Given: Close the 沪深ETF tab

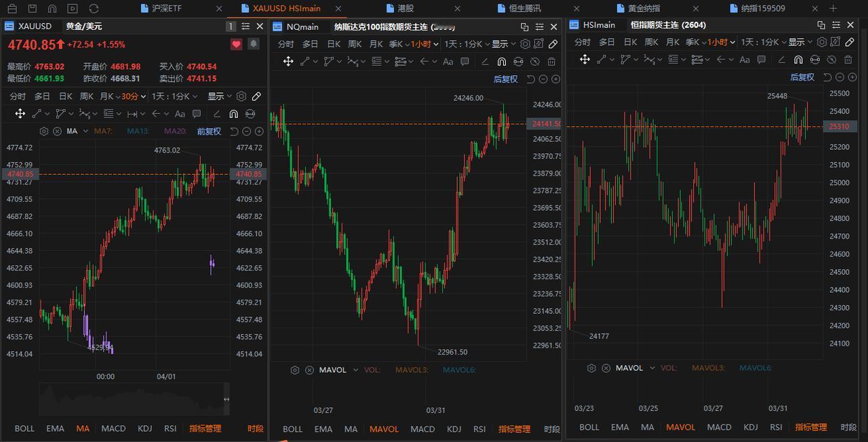Looking at the screenshot, I should pyautogui.click(x=218, y=8).
